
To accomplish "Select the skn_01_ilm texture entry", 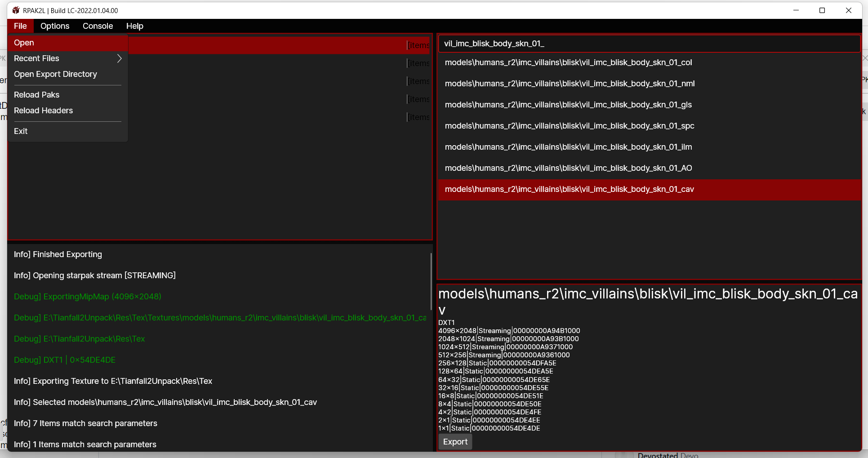I will pyautogui.click(x=568, y=147).
